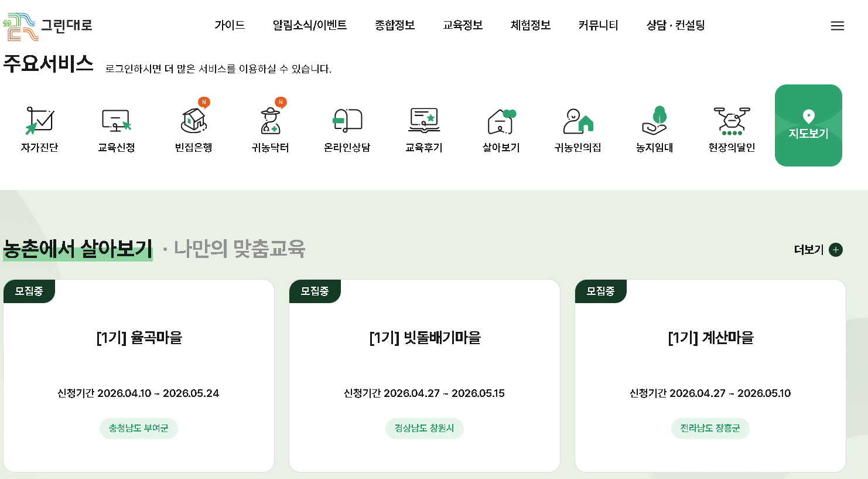Click the 지도보기 map pin button
The width and height of the screenshot is (868, 479).
tap(808, 125)
